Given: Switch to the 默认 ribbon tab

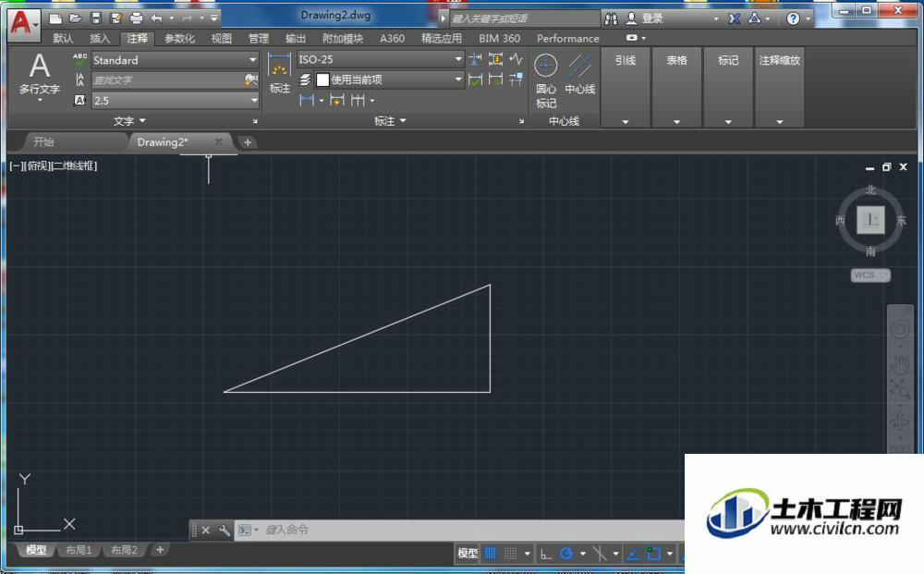Looking at the screenshot, I should pyautogui.click(x=63, y=38).
